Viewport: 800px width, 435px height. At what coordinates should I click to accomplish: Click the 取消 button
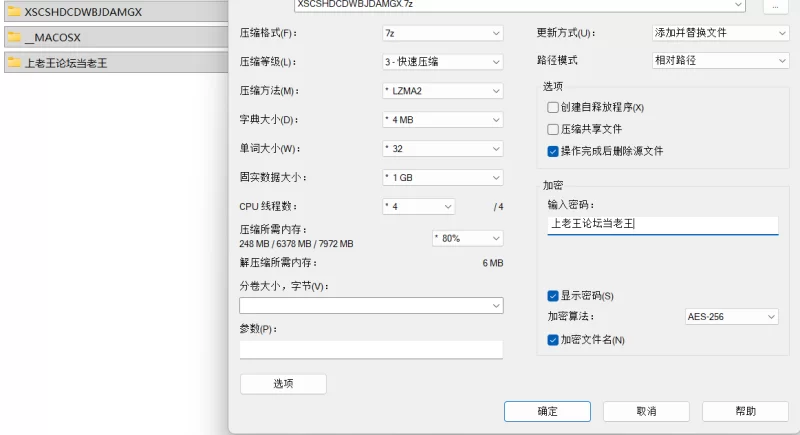point(646,412)
